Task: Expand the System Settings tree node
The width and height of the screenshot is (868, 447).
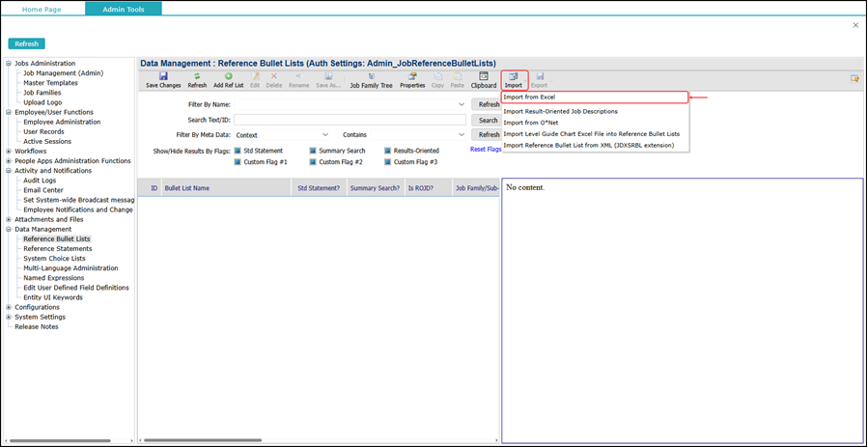Action: click(x=9, y=317)
